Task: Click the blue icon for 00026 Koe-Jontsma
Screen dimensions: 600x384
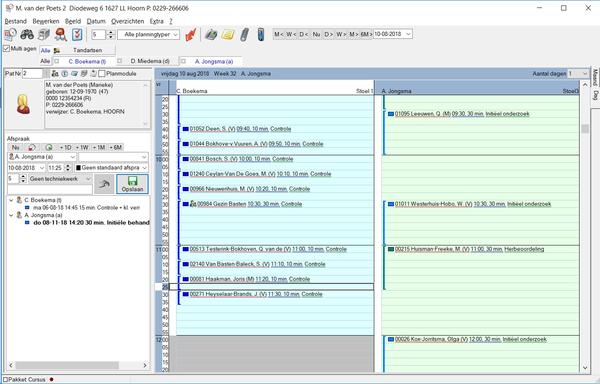Action: click(391, 339)
